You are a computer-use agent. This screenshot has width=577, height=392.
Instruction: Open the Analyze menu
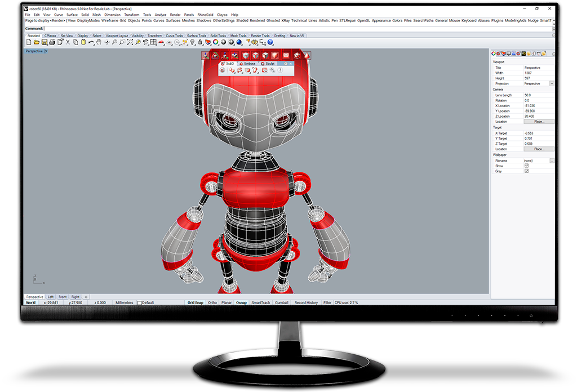pyautogui.click(x=161, y=15)
